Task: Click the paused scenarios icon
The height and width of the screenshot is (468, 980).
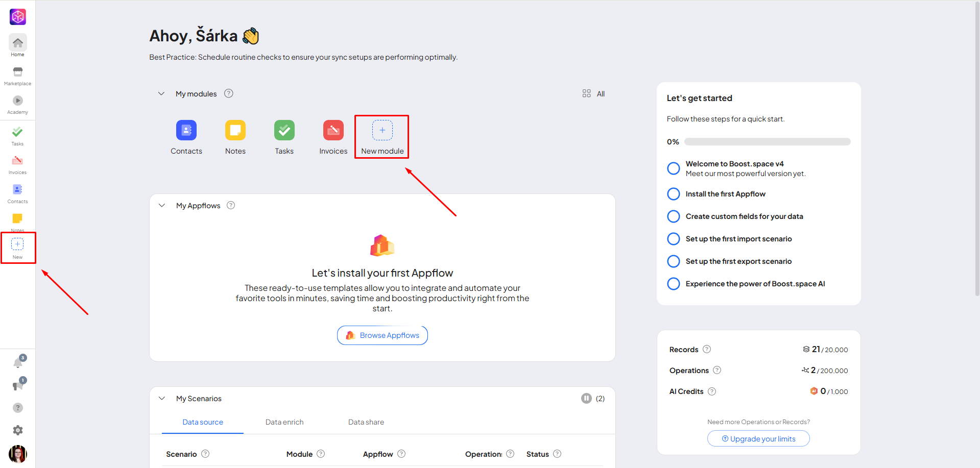Action: (586, 398)
